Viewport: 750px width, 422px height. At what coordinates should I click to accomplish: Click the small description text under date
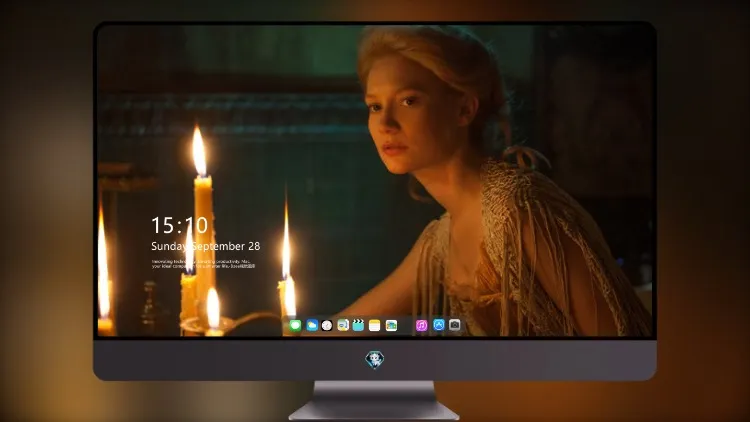(203, 264)
